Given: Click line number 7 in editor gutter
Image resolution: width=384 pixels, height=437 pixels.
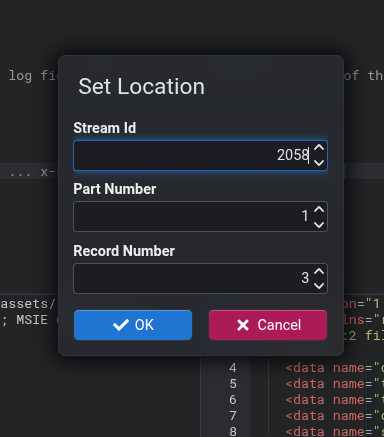Looking at the screenshot, I should click(x=233, y=416).
